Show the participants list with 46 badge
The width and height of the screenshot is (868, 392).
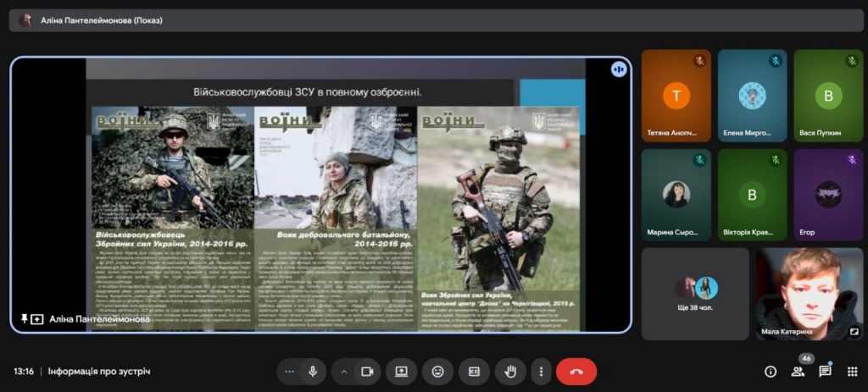798,371
